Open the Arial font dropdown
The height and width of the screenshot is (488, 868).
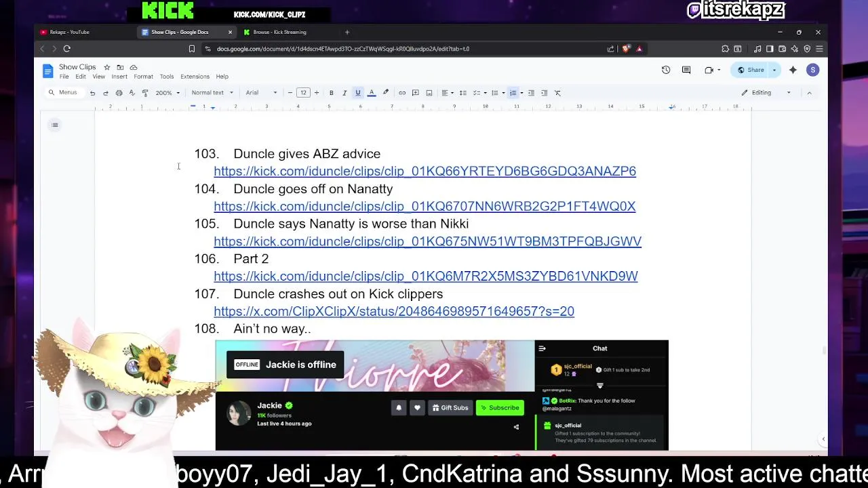[x=261, y=93]
